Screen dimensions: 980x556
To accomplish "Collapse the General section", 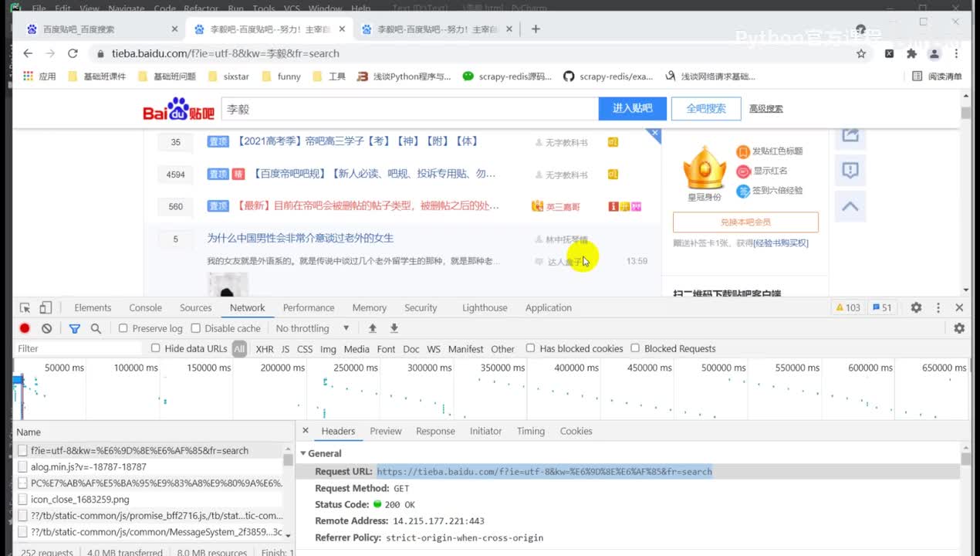I will 304,453.
